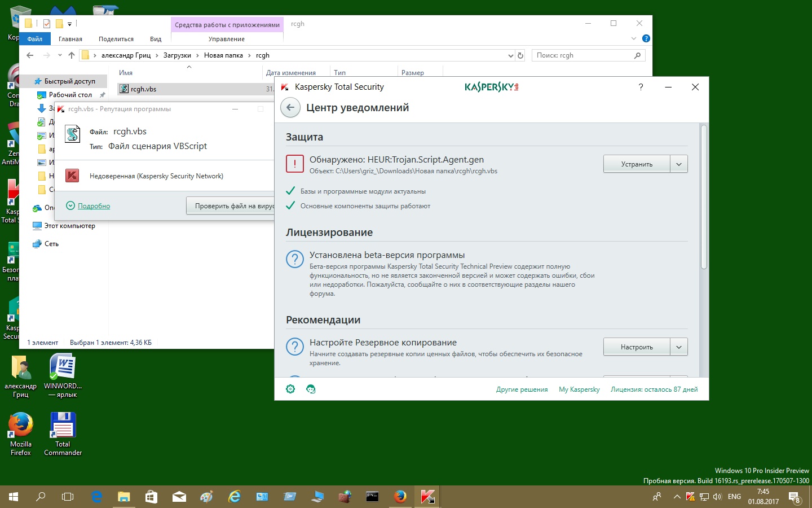Expand breadcrumb chevron after александр Гриц

(157, 55)
